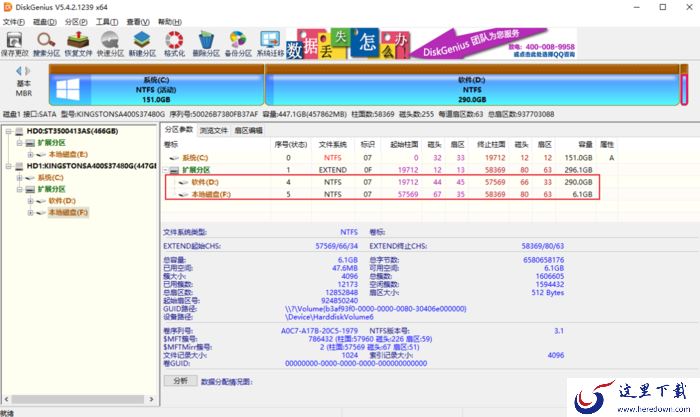Click the drive icon beside 本地磁盘(F:) in the partition table
700x417 pixels.
click(x=183, y=195)
